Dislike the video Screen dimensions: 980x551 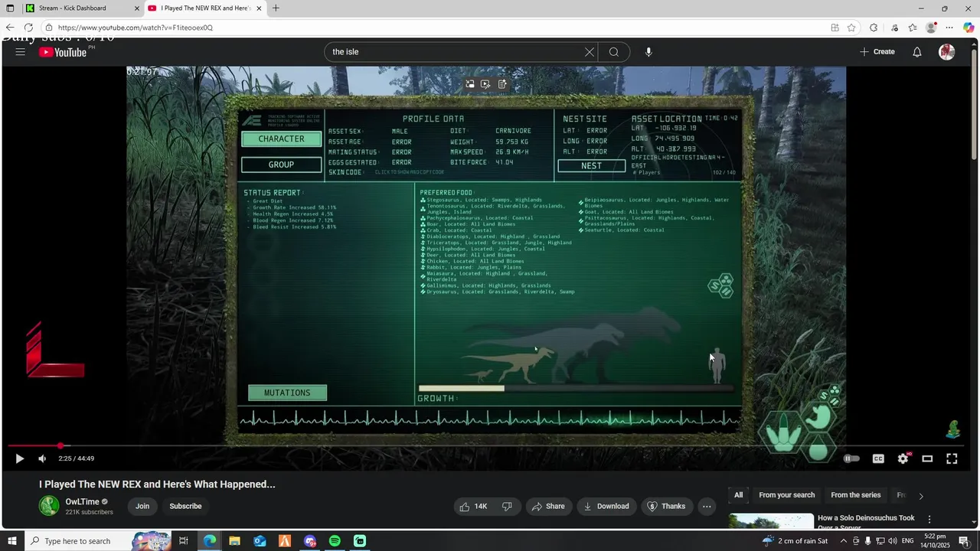click(507, 506)
